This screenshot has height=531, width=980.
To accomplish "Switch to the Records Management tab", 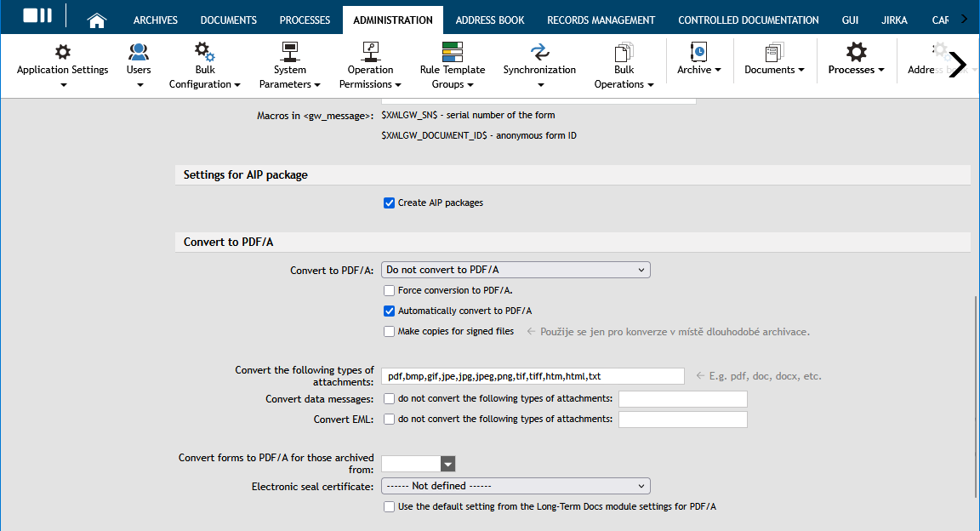I will (601, 20).
